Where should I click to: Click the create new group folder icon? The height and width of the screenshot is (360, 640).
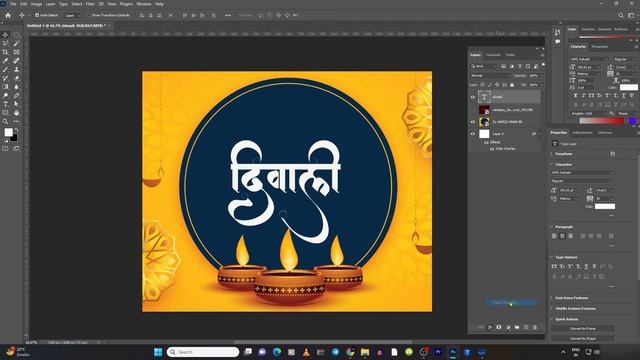[517, 327]
